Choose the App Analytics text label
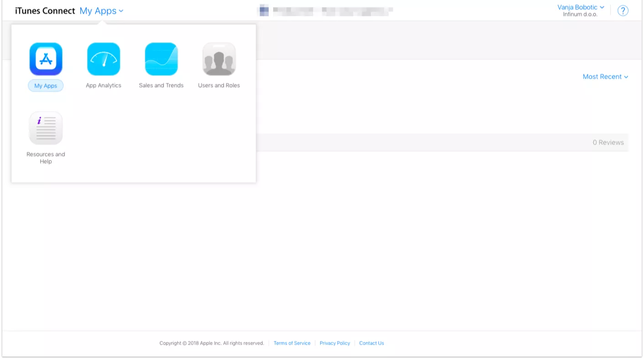 click(x=104, y=85)
